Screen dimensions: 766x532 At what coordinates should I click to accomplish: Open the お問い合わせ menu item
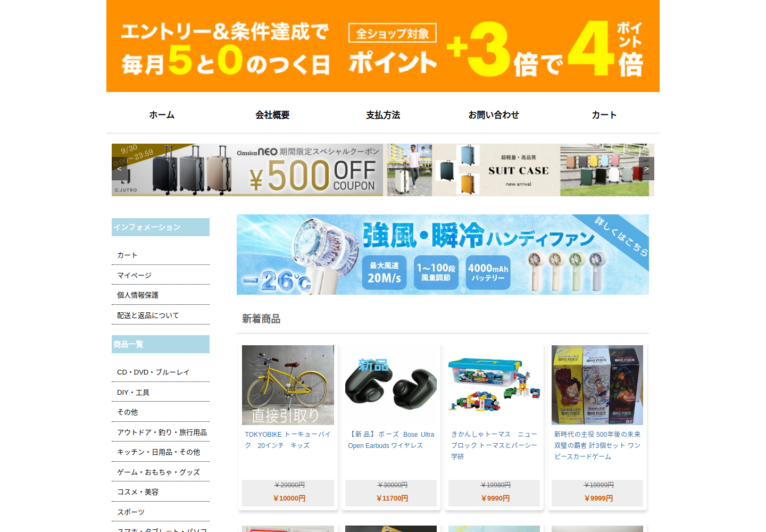(494, 115)
